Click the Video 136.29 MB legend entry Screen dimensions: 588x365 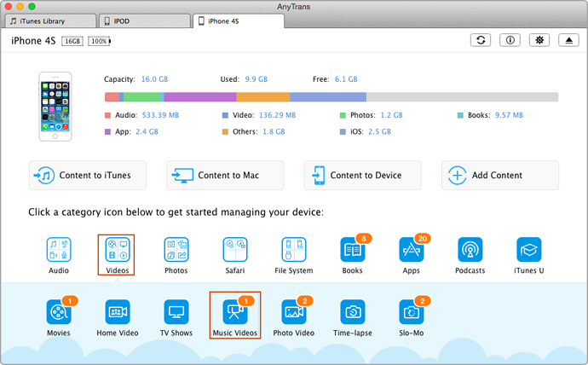pyautogui.click(x=259, y=115)
